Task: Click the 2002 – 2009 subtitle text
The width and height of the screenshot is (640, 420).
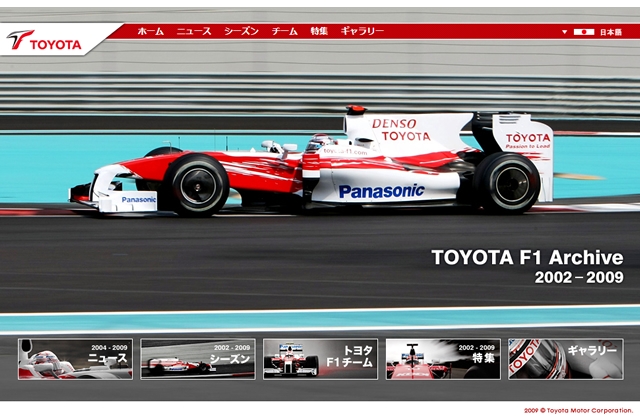Action: point(579,278)
